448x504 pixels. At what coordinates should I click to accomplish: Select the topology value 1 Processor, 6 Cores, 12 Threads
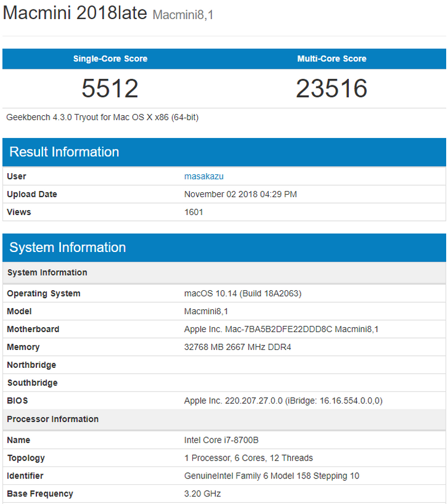point(248,458)
